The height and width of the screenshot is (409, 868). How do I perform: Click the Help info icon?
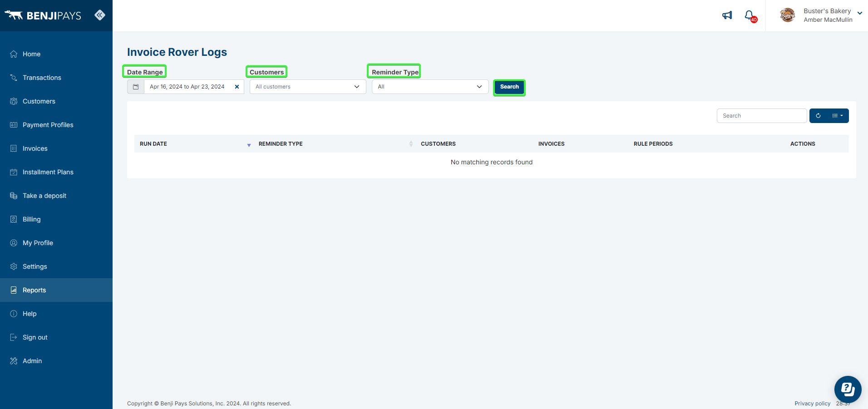point(14,314)
